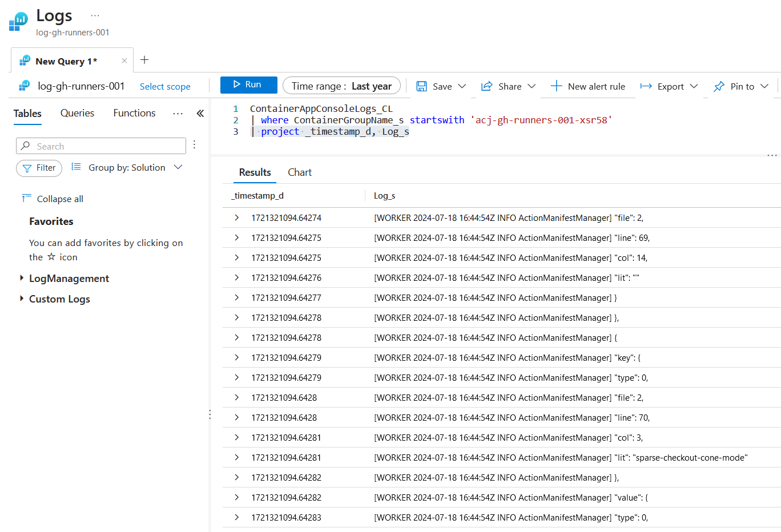This screenshot has height=532, width=781.
Task: Click the Save disk icon
Action: point(421,86)
